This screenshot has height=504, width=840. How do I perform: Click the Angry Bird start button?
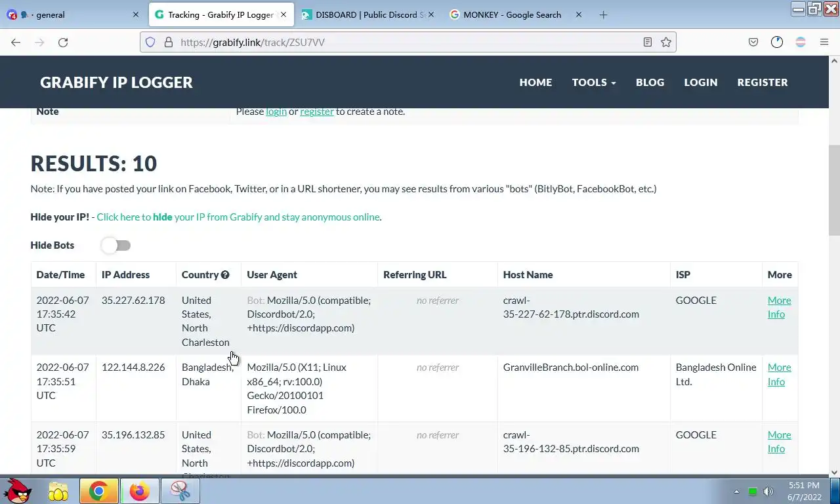point(18,490)
